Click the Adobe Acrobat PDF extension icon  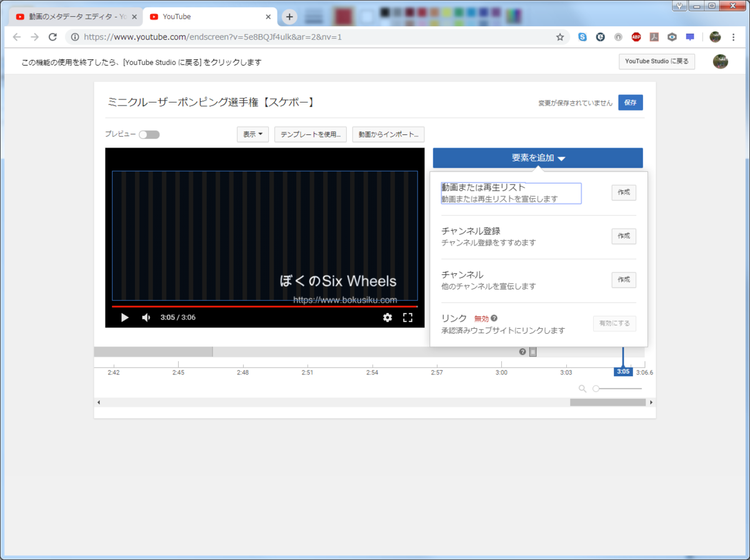[654, 37]
